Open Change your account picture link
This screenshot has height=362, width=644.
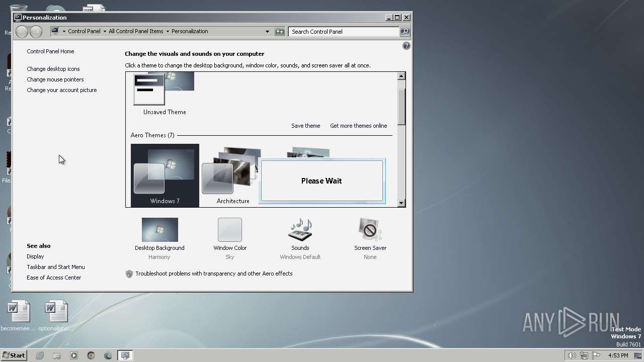pos(62,90)
